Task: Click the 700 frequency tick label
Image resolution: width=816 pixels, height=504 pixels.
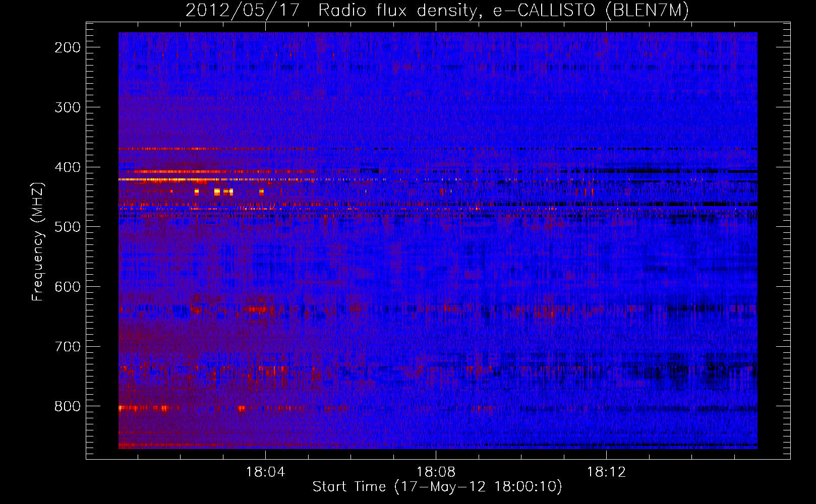Action: click(68, 347)
